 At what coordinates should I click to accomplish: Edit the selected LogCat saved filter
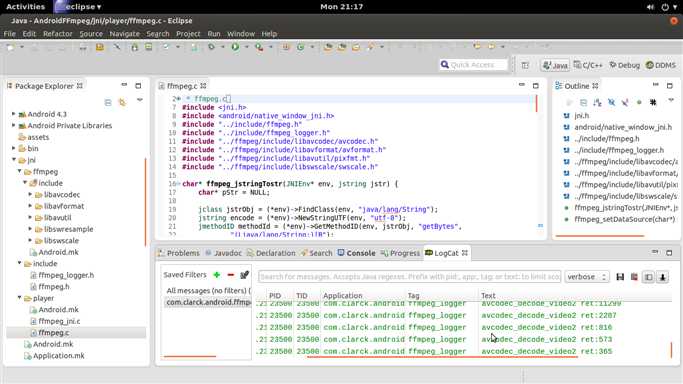tap(244, 275)
